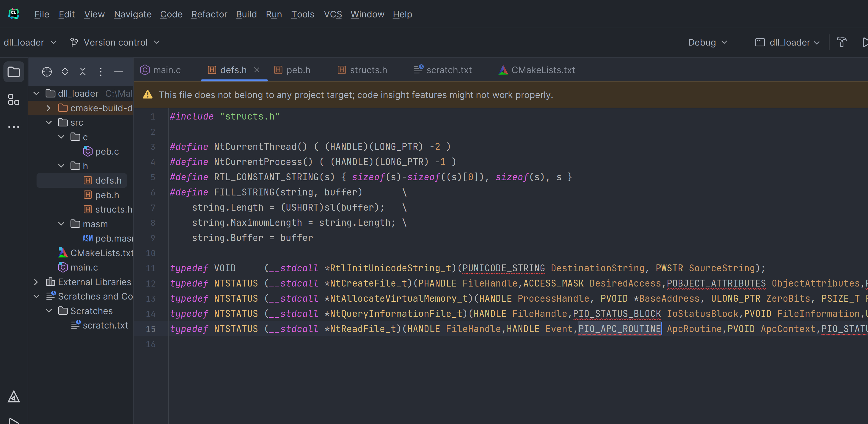
Task: Click the CLion application logo
Action: [x=14, y=14]
